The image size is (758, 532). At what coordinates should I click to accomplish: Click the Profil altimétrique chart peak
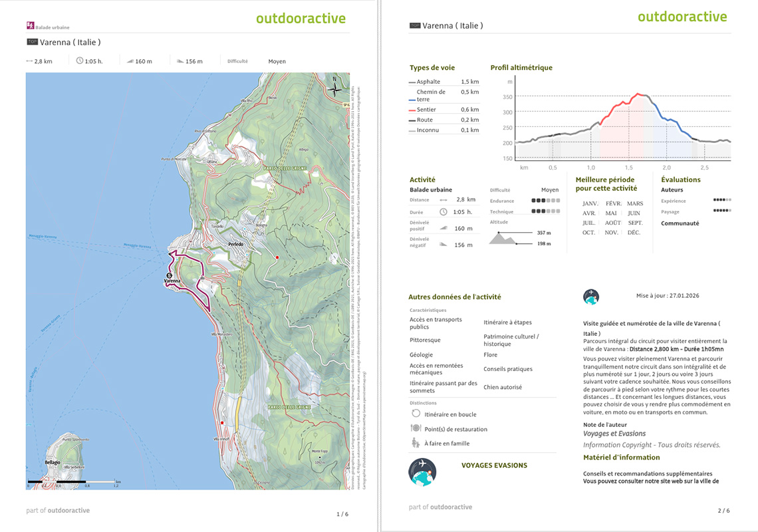(x=638, y=94)
